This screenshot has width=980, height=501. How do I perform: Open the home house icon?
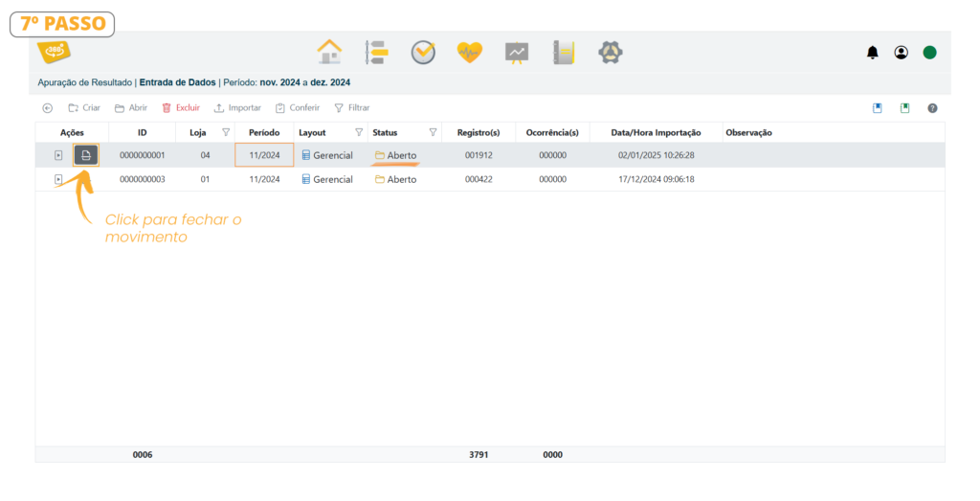(x=329, y=52)
